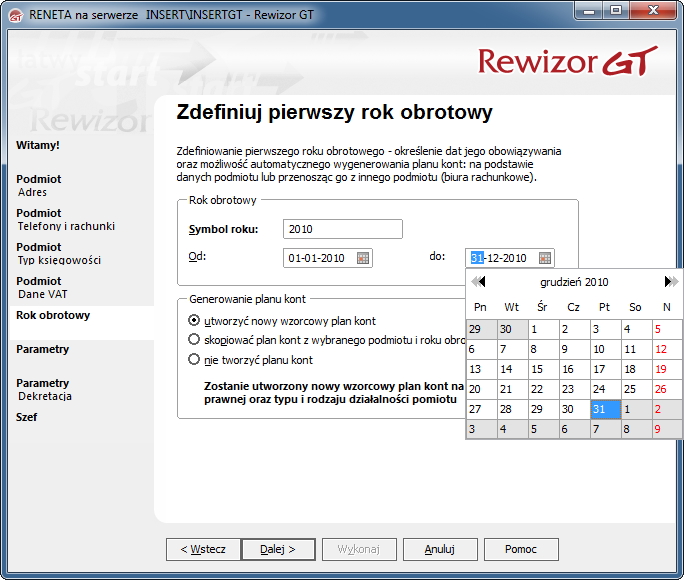Click the Rewizor GT app icon in title bar
684x580 pixels.
tap(14, 13)
